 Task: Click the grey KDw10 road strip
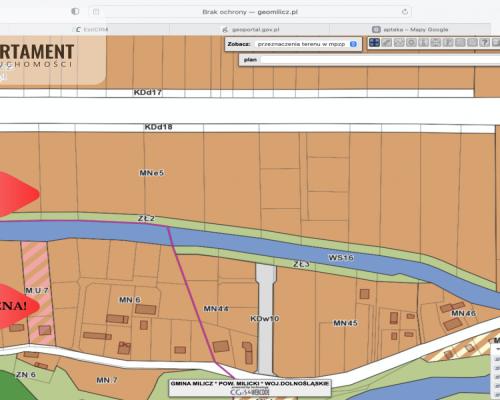click(x=266, y=318)
